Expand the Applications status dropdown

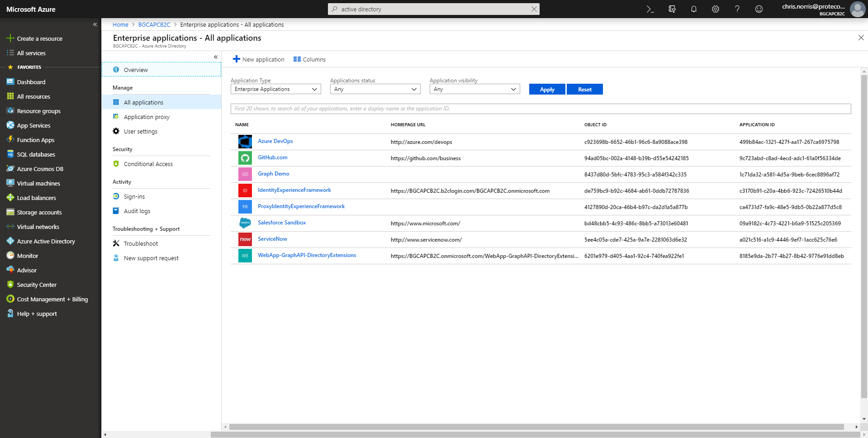[375, 89]
